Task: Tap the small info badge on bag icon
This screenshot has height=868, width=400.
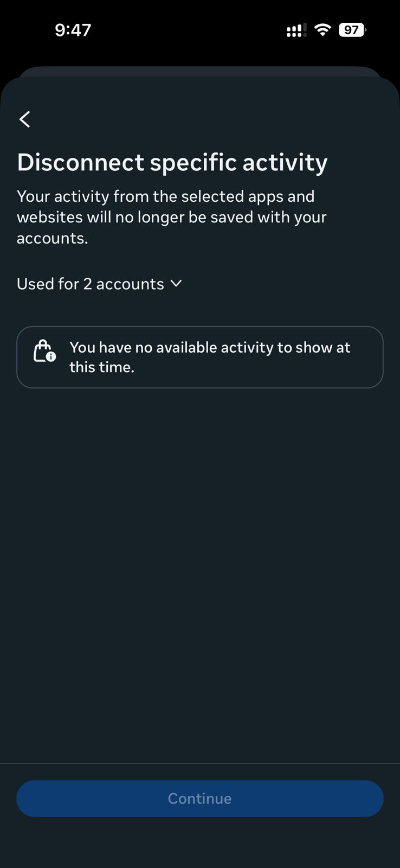Action: [50, 356]
